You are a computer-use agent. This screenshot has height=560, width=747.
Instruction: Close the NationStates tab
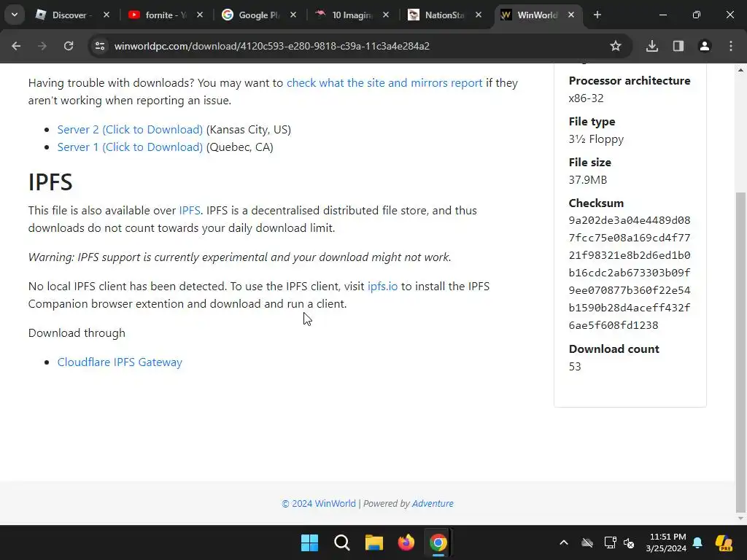[479, 15]
